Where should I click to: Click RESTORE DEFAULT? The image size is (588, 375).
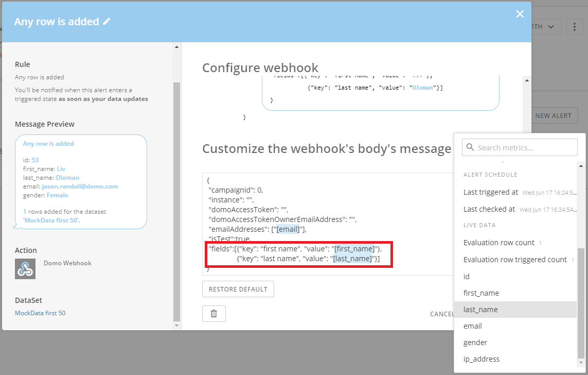(x=238, y=289)
